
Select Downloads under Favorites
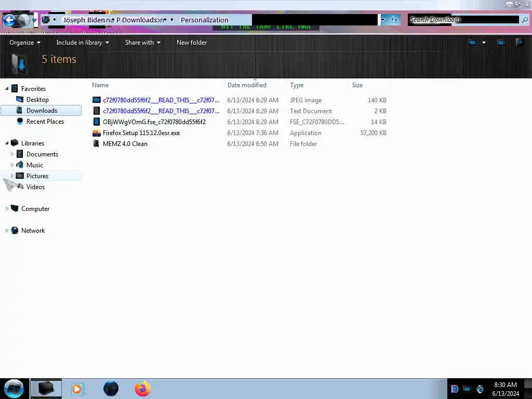[x=42, y=110]
